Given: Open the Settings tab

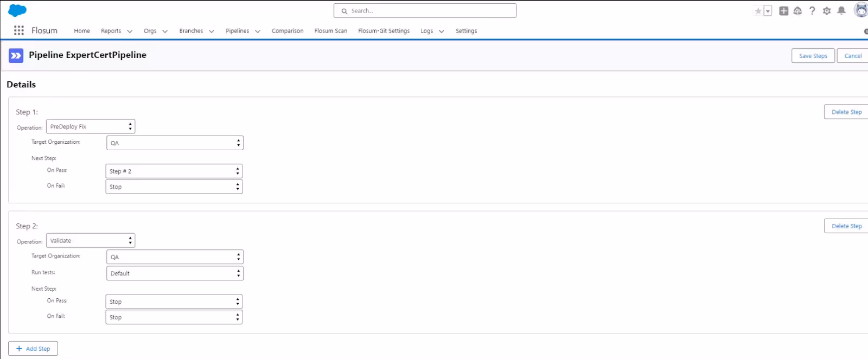Looking at the screenshot, I should click(467, 31).
